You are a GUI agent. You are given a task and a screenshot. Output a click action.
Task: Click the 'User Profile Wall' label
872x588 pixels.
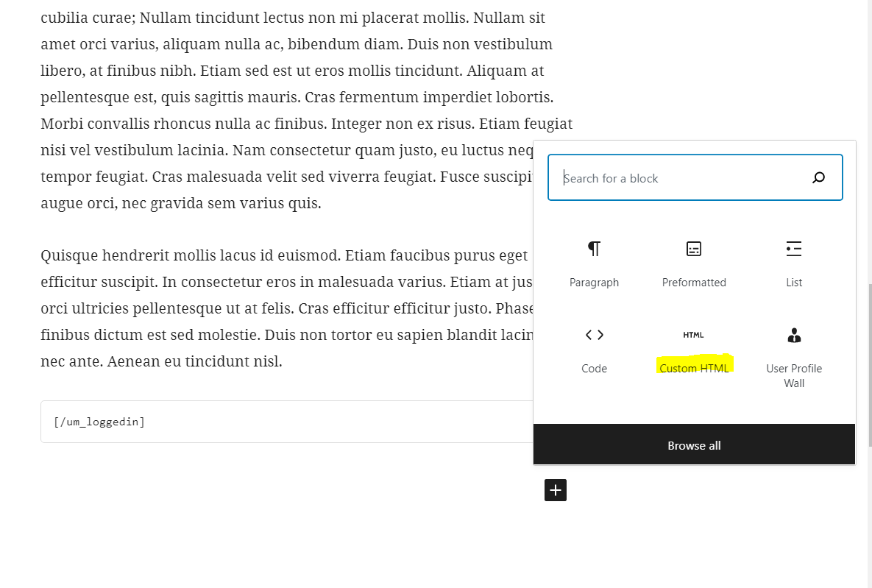794,375
